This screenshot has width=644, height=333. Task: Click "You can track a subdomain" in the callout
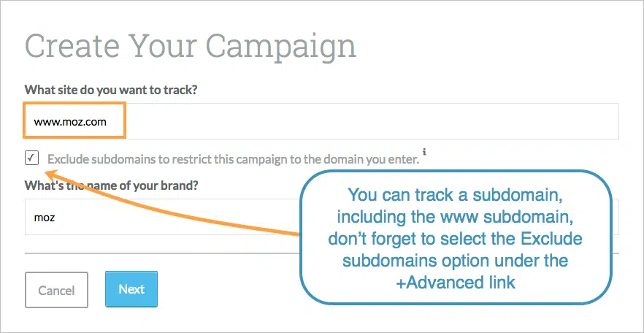click(456, 196)
